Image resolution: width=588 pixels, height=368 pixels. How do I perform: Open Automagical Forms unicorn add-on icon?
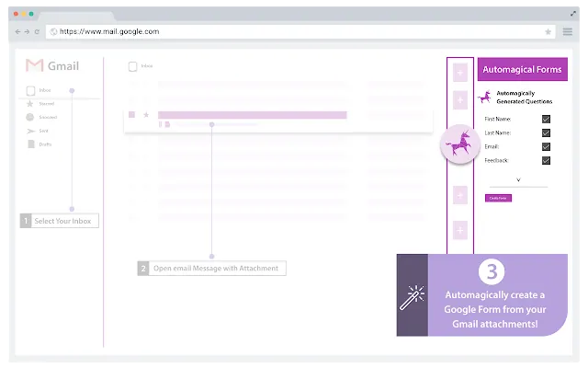coord(459,144)
